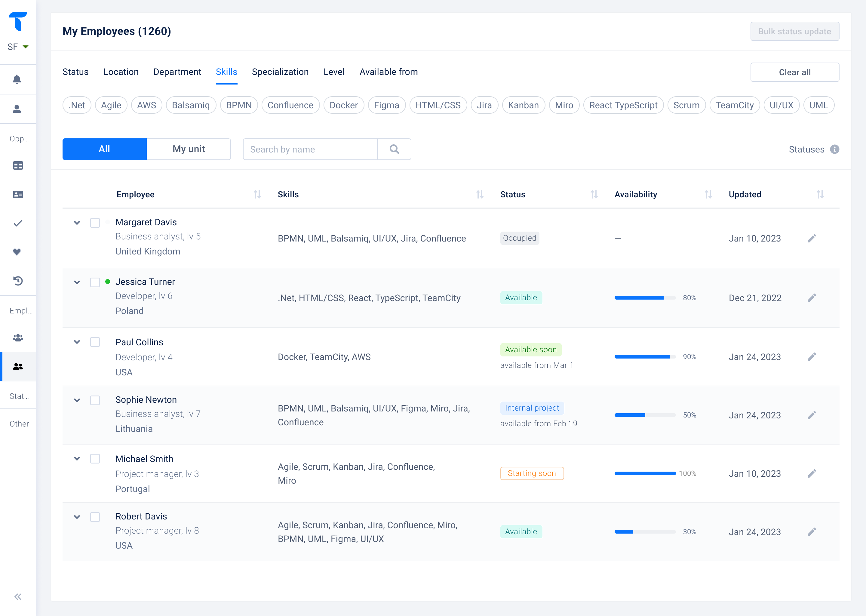The width and height of the screenshot is (866, 616).
Task: Click the blue T logo
Action: coord(18,21)
